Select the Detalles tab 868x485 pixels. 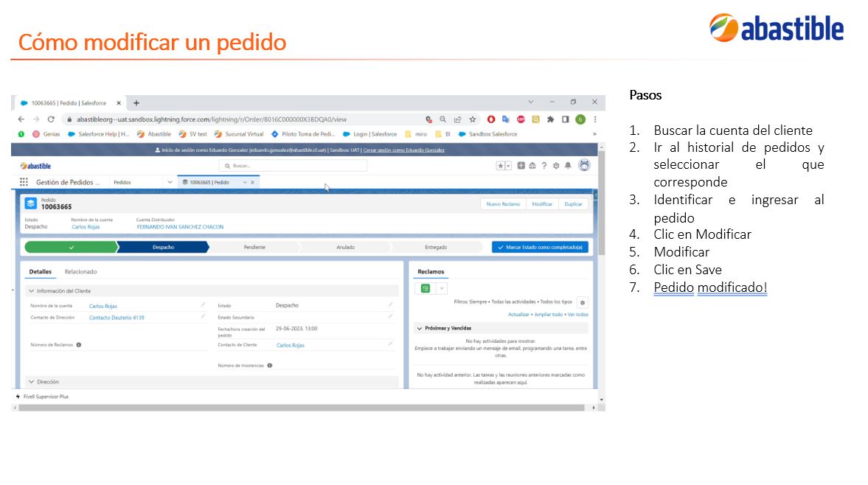click(x=41, y=271)
